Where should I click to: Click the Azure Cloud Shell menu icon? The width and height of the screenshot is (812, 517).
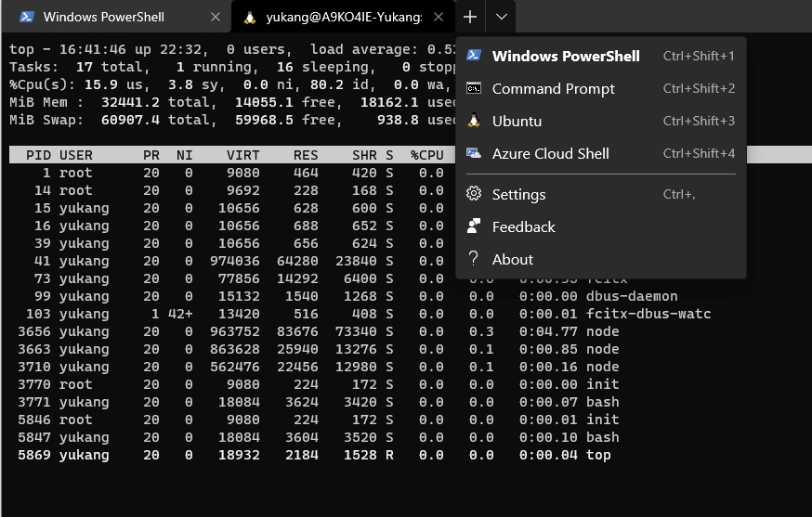[474, 153]
